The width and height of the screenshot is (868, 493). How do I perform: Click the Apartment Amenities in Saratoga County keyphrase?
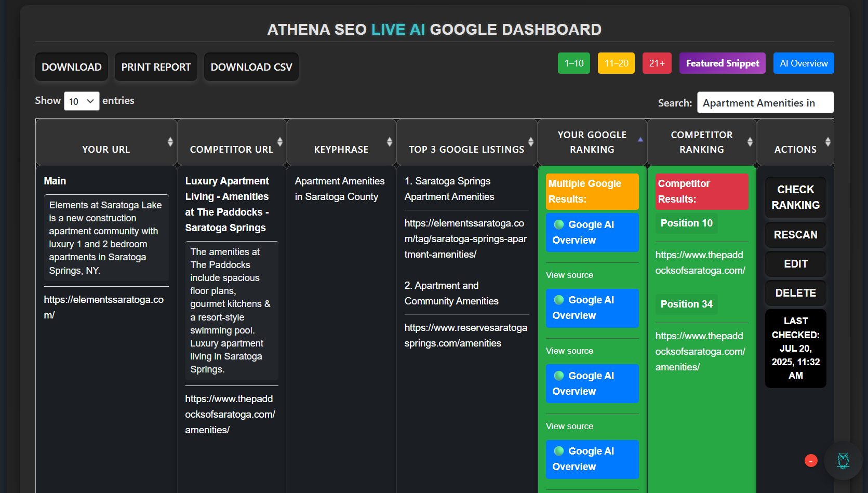coord(340,189)
